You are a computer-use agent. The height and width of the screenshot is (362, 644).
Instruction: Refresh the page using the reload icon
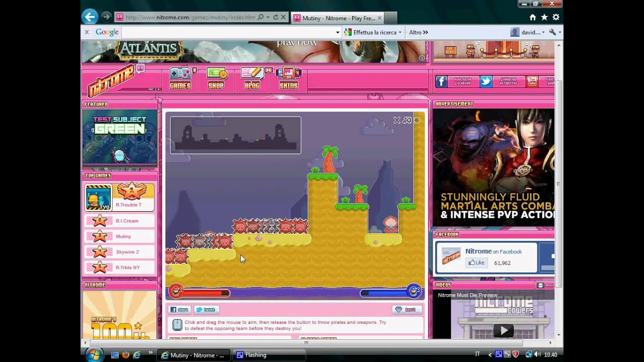pyautogui.click(x=275, y=18)
